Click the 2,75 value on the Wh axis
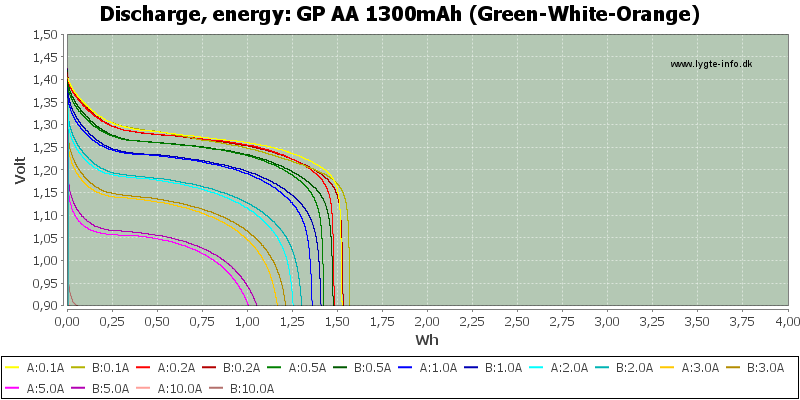 click(x=562, y=320)
